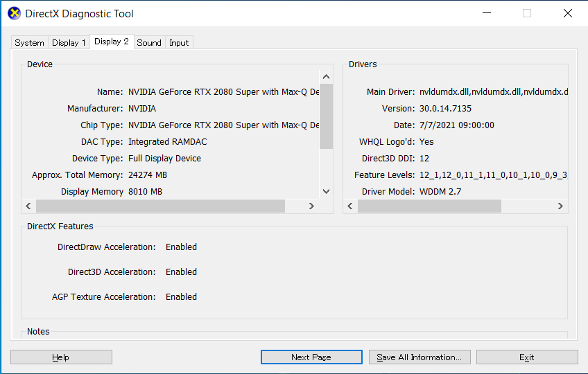Screen dimensions: 588x374
Task: Click Device panel scroll right arrow
Action: click(x=311, y=206)
